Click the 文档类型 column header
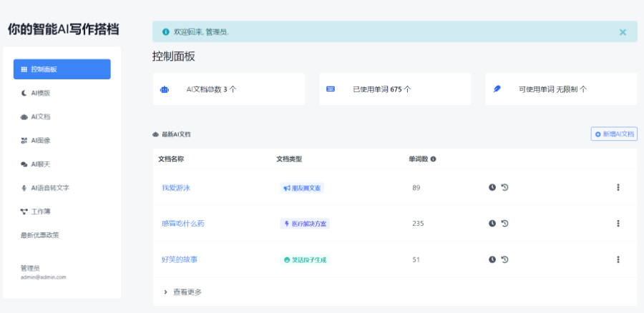The height and width of the screenshot is (313, 644). 289,159
